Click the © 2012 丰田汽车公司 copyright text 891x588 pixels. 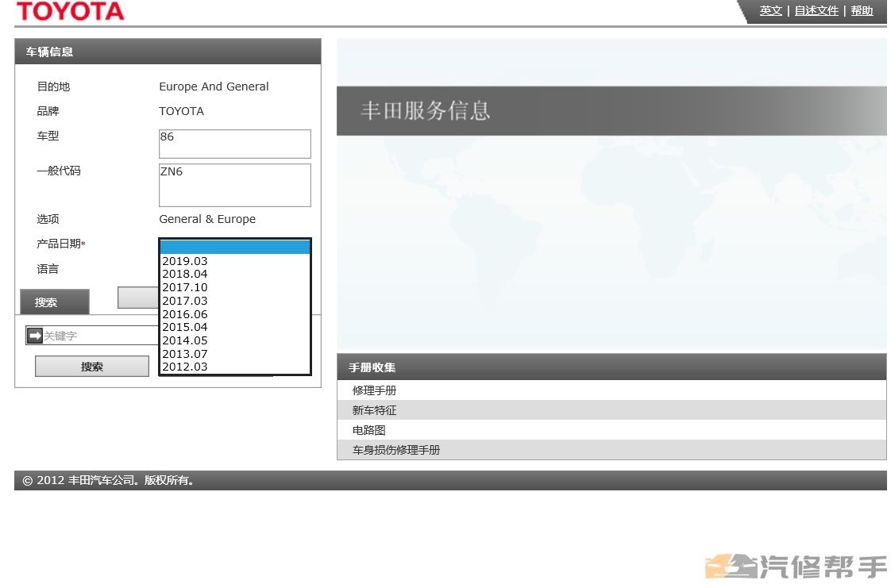pos(108,480)
